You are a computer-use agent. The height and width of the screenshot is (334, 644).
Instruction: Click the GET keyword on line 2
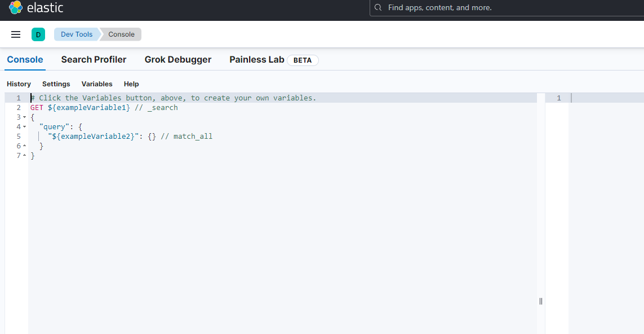point(37,108)
